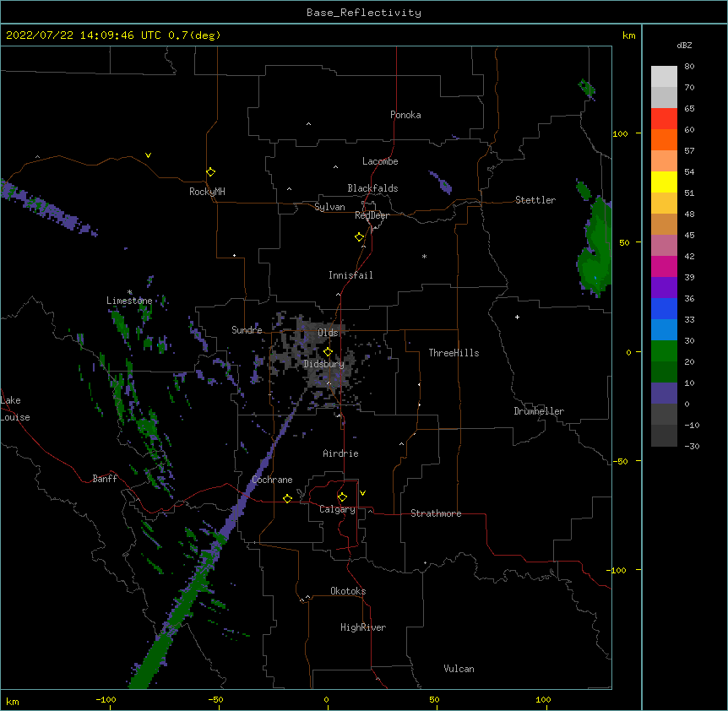Click the yellow diamond marker south of RedDeer
This screenshot has width=728, height=711.
360,237
